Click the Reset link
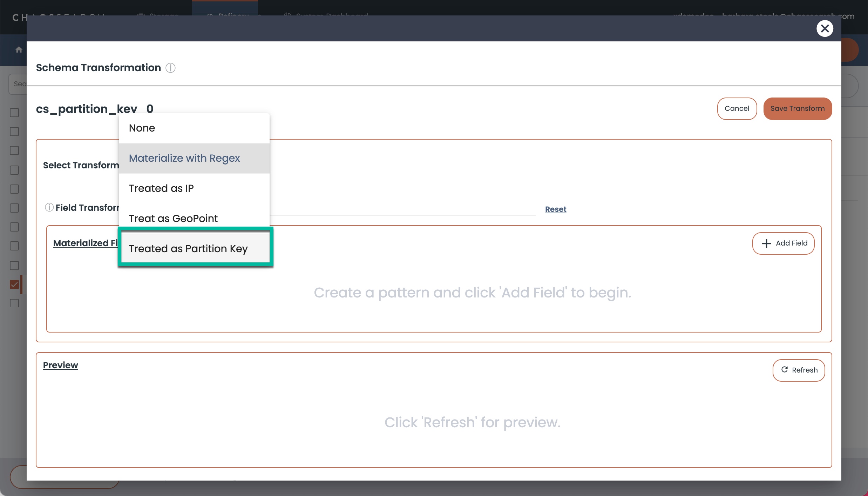 coord(555,209)
